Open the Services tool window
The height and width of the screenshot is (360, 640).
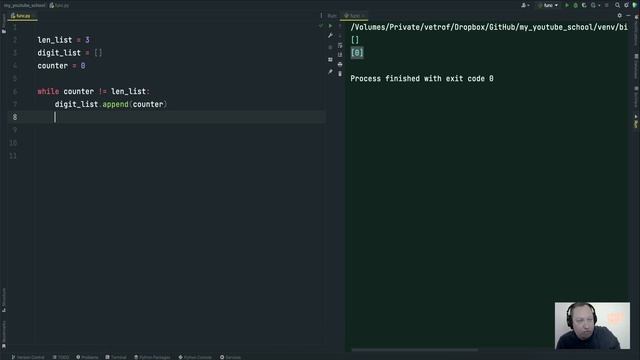pyautogui.click(x=231, y=357)
